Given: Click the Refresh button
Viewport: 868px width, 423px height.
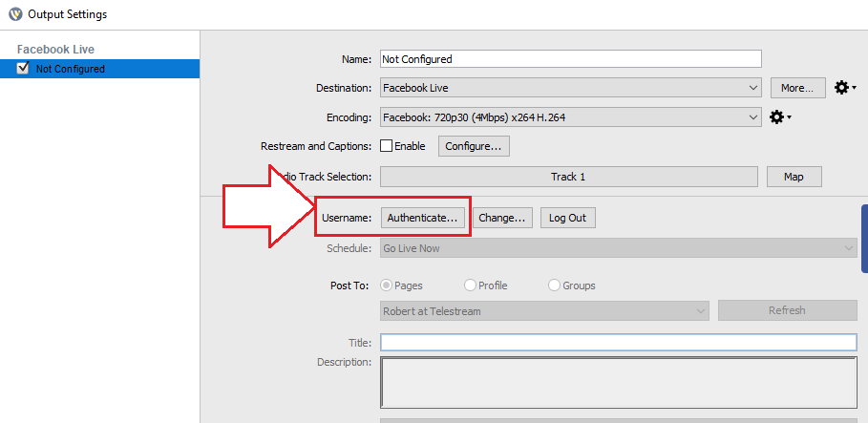Looking at the screenshot, I should tap(787, 310).
